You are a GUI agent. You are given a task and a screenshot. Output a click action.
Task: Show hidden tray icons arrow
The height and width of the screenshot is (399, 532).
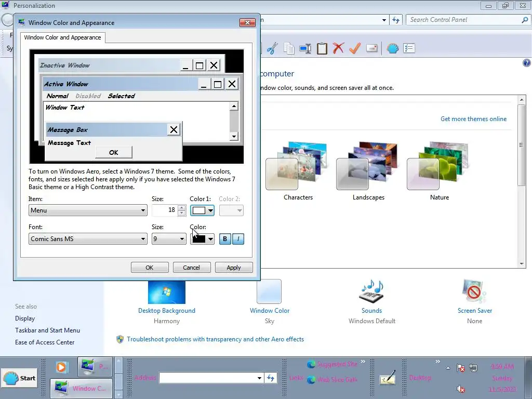point(448,368)
